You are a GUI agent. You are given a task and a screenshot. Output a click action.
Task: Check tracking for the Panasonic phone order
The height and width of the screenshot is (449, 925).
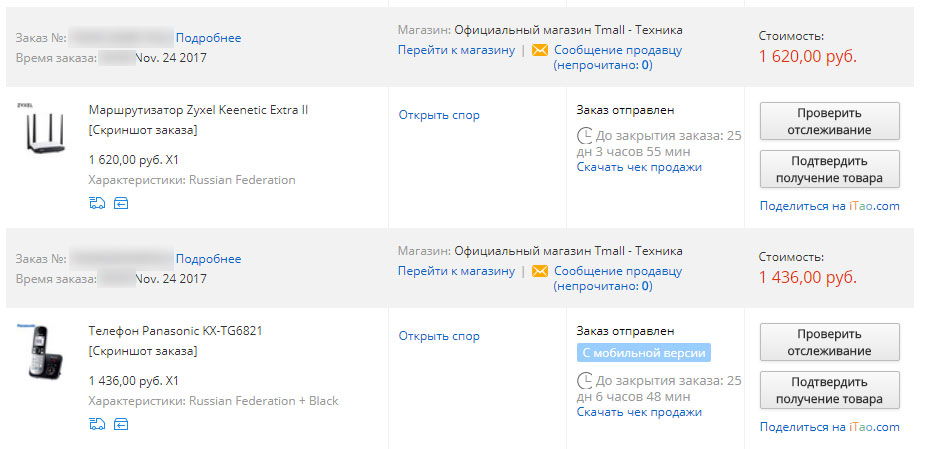tap(829, 342)
